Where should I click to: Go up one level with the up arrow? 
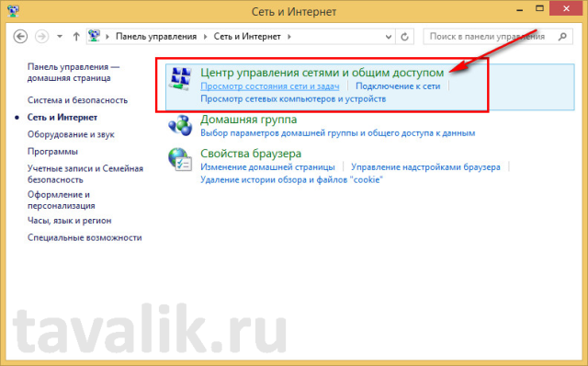(76, 37)
